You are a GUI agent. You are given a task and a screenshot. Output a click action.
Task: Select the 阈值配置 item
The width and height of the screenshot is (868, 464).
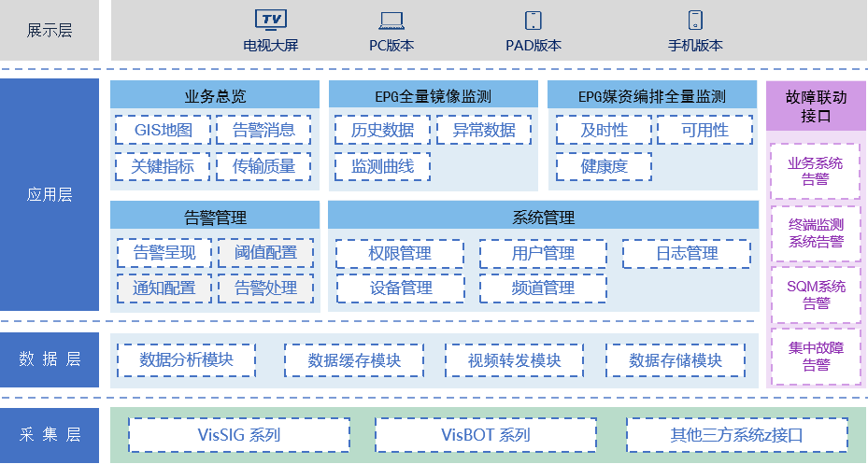(x=265, y=252)
